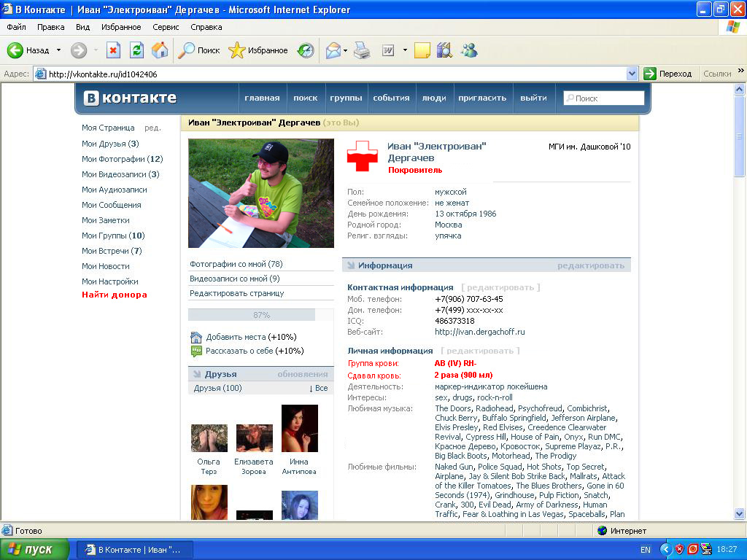
Task: Open friend Инна Антипова's photo
Action: pyautogui.click(x=300, y=428)
